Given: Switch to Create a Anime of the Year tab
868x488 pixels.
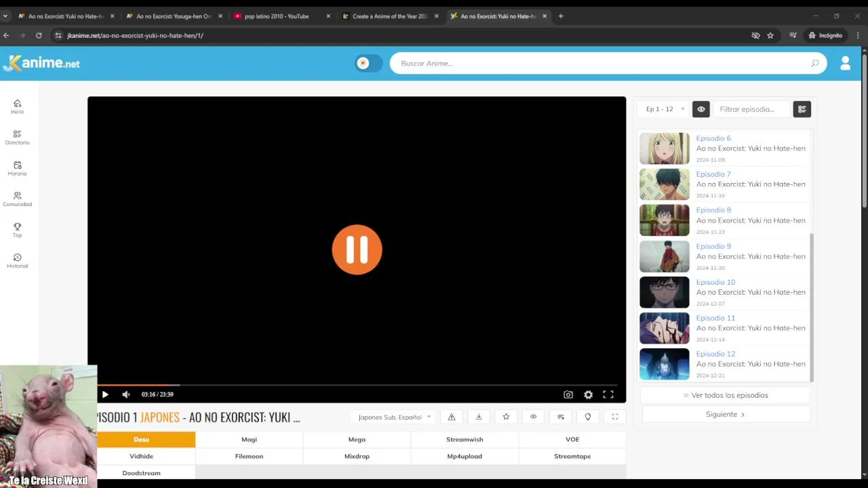Looking at the screenshot, I should pos(390,16).
